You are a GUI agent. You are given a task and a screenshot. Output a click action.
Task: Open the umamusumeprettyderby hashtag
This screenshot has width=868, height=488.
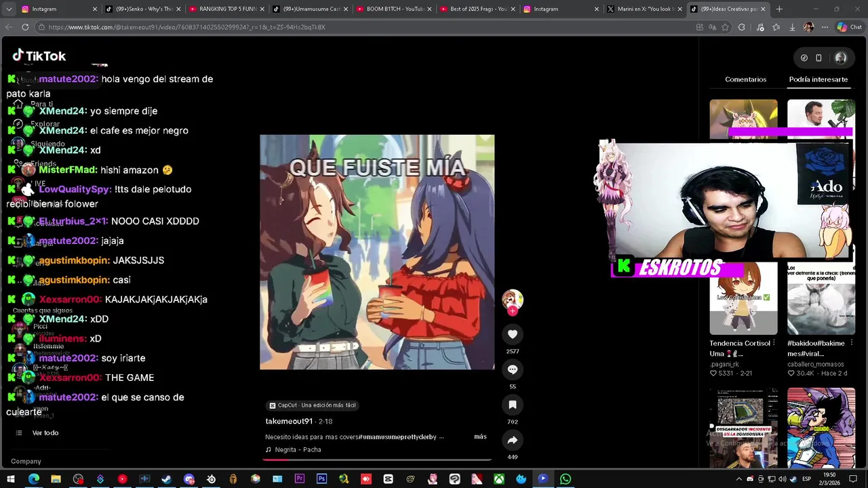click(x=397, y=437)
